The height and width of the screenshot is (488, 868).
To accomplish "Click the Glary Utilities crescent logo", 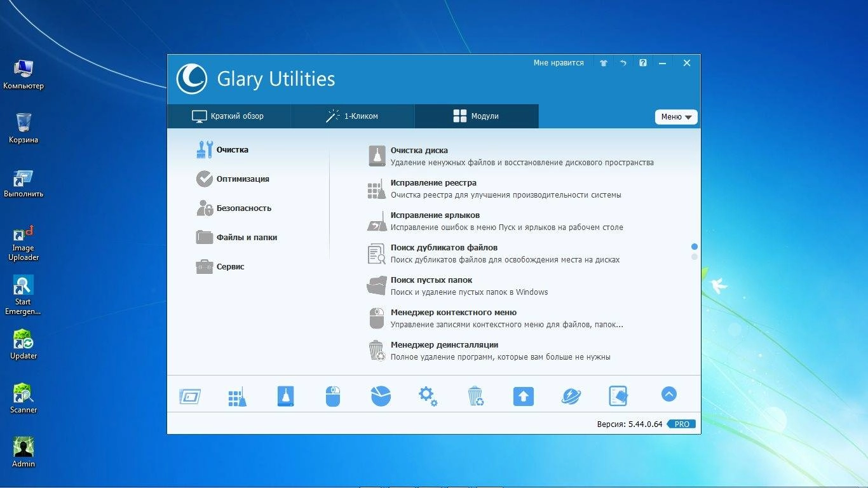I will [191, 79].
